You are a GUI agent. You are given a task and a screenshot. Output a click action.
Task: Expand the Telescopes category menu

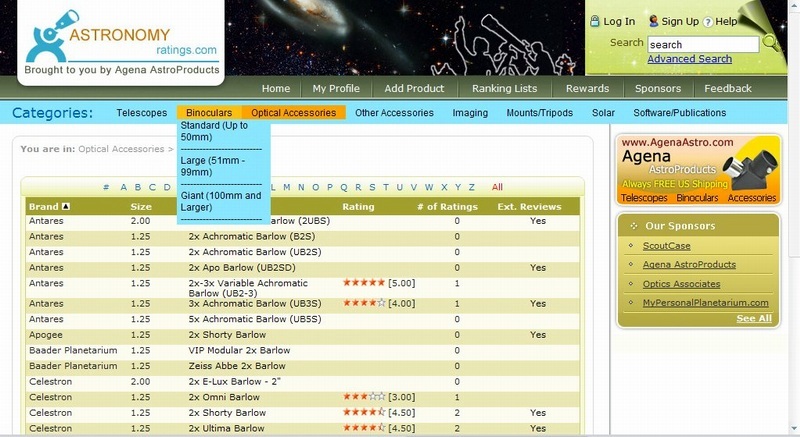pos(141,113)
